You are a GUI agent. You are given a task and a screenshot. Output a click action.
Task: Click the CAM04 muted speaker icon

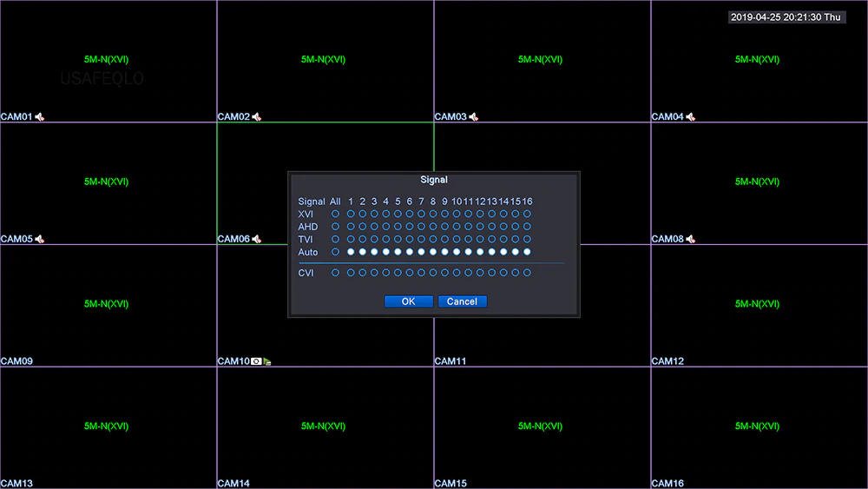(691, 117)
